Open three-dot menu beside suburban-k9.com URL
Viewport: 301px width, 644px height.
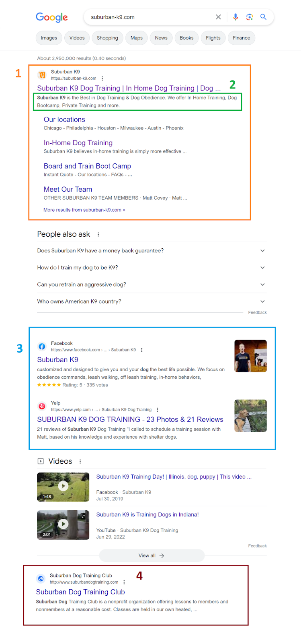point(102,78)
